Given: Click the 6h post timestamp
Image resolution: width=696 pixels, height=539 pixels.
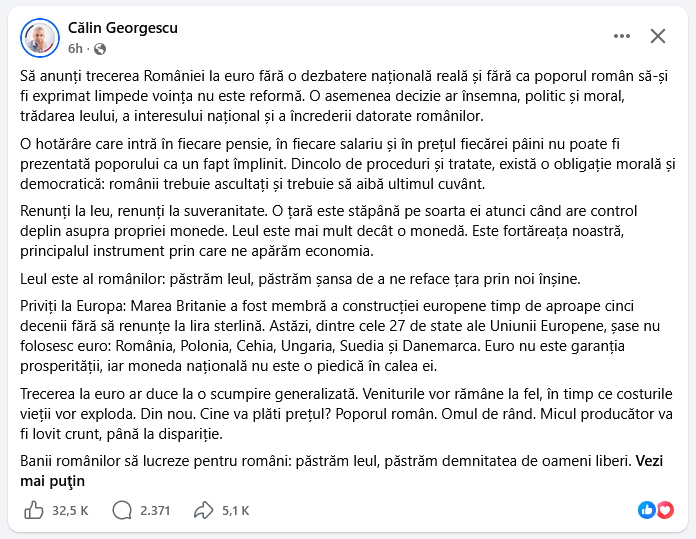Looking at the screenshot, I should [75, 48].
